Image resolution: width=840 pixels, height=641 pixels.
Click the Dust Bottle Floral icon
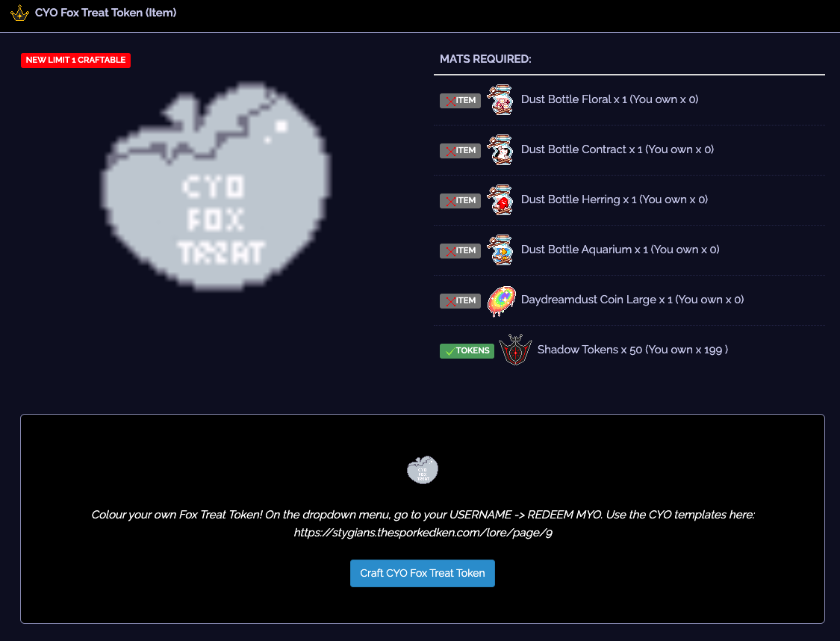point(500,99)
